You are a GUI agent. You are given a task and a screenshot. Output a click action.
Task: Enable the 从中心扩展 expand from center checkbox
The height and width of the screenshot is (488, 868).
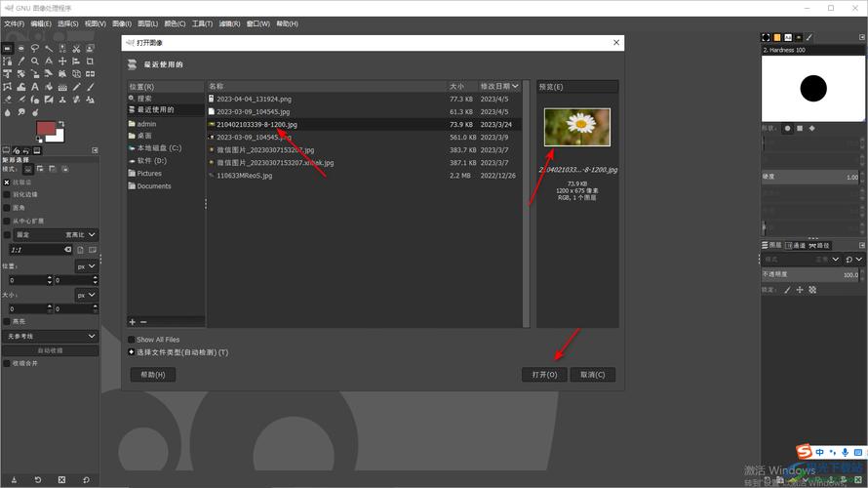point(7,221)
